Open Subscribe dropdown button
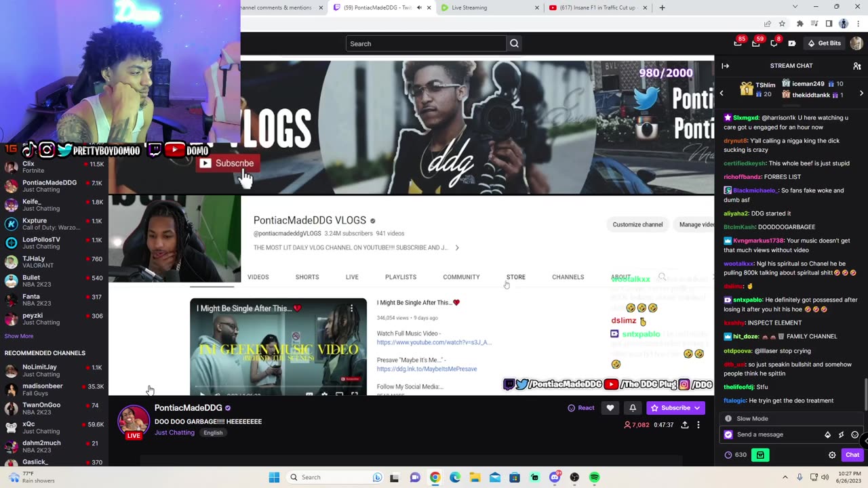This screenshot has height=488, width=868. [x=675, y=407]
